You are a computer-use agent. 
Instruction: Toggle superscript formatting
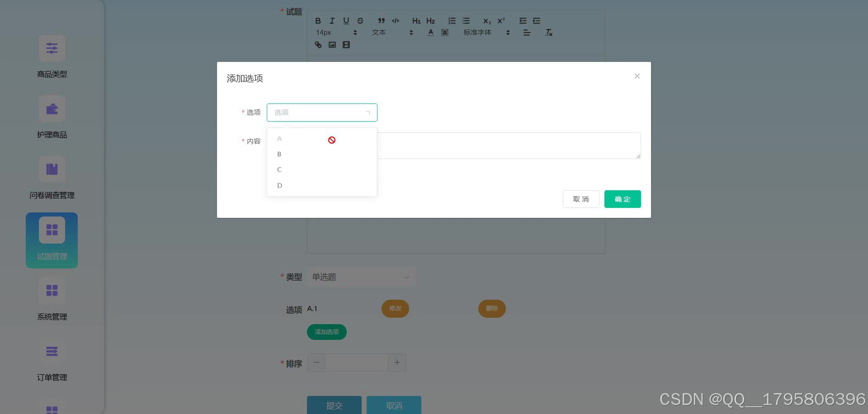point(500,21)
